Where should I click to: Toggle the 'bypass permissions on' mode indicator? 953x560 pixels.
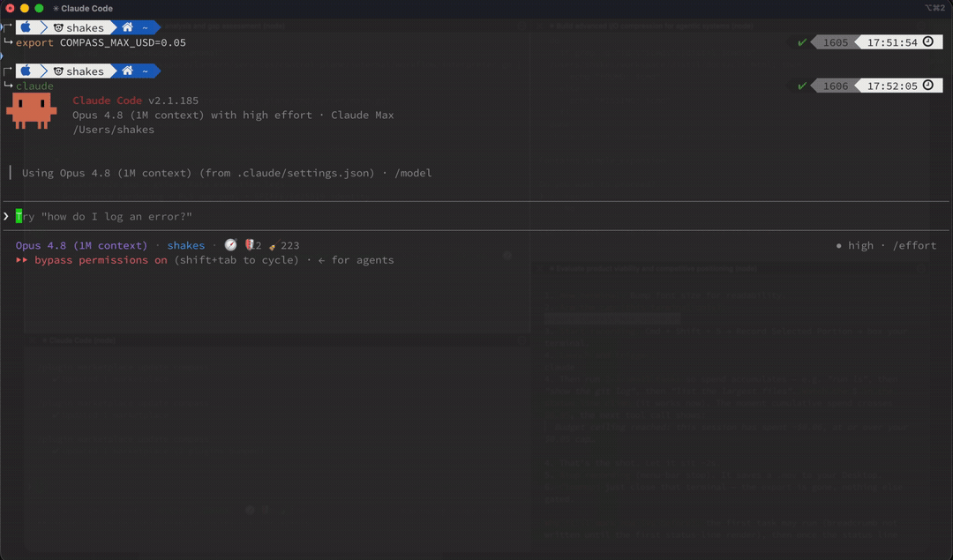tap(101, 260)
